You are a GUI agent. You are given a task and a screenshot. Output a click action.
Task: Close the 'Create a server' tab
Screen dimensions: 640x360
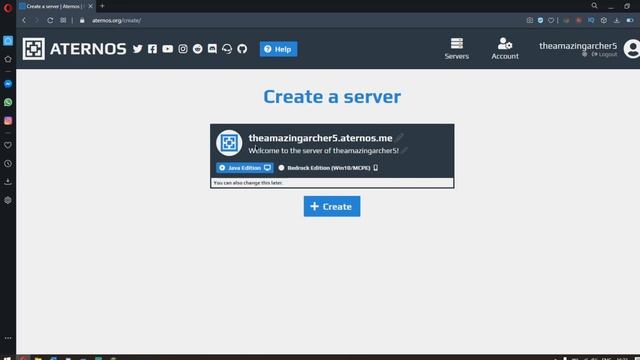pos(90,6)
